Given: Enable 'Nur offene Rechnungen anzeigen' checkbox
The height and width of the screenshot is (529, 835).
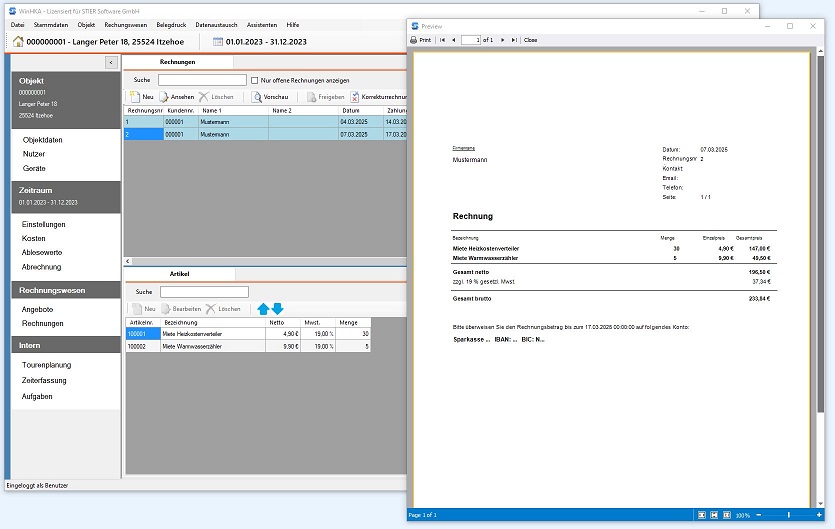Looking at the screenshot, I should point(255,80).
